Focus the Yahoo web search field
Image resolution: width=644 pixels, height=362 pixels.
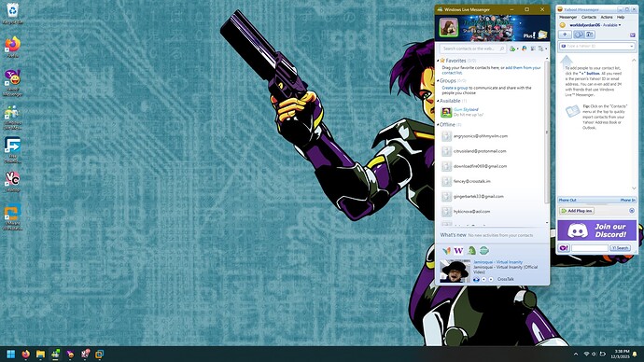pos(589,248)
